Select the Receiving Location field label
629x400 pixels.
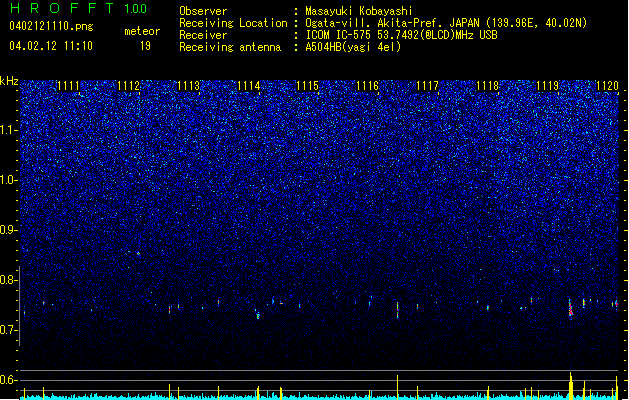click(233, 23)
